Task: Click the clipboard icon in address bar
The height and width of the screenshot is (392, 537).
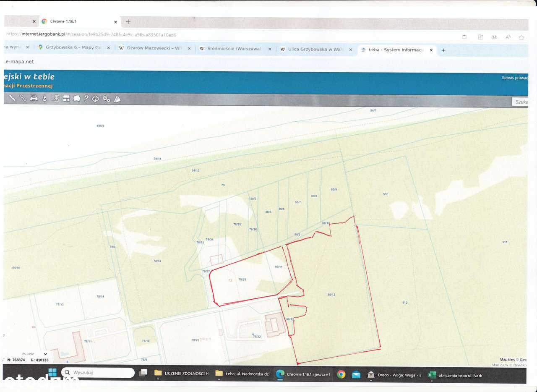Action: click(464, 37)
